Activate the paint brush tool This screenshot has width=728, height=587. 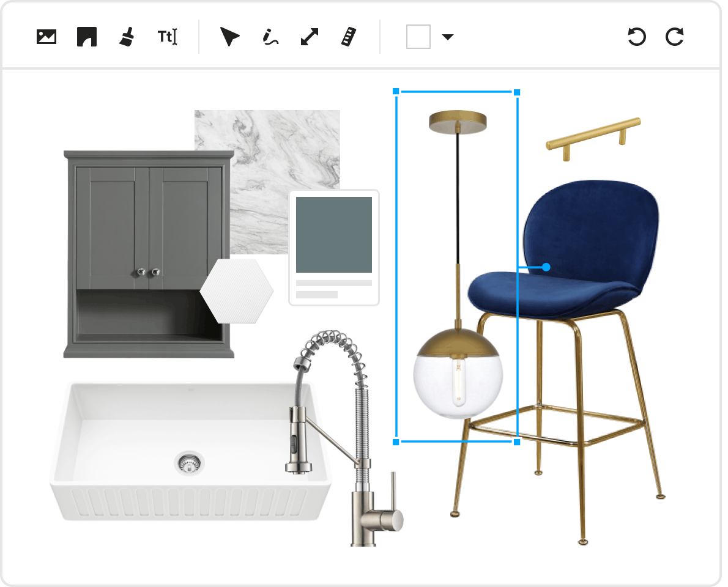126,37
